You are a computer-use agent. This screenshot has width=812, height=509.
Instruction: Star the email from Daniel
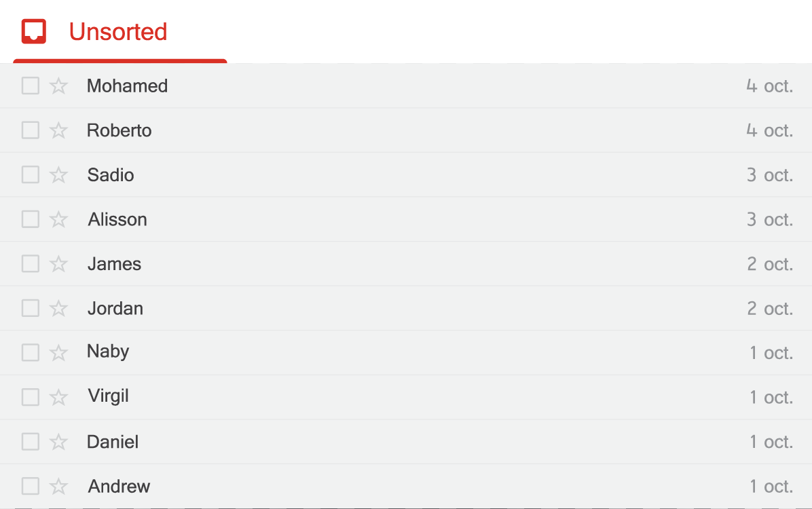(58, 442)
